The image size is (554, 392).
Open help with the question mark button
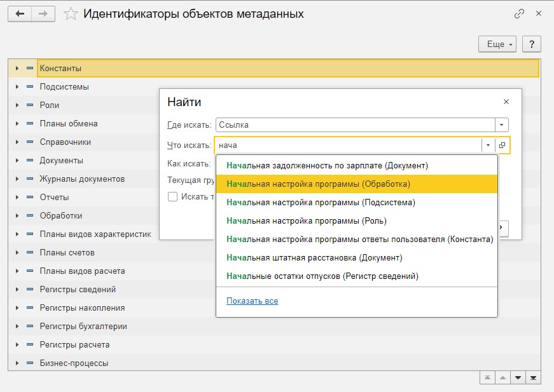(x=531, y=44)
